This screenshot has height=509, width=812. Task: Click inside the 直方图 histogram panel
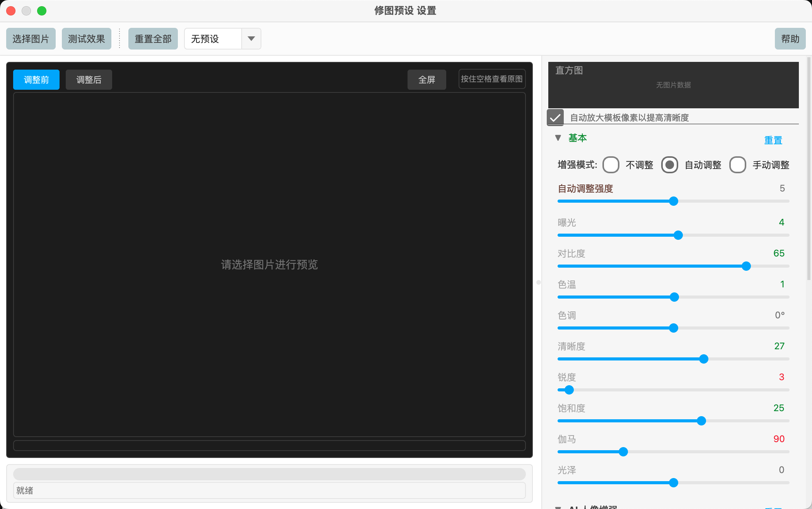pos(673,85)
